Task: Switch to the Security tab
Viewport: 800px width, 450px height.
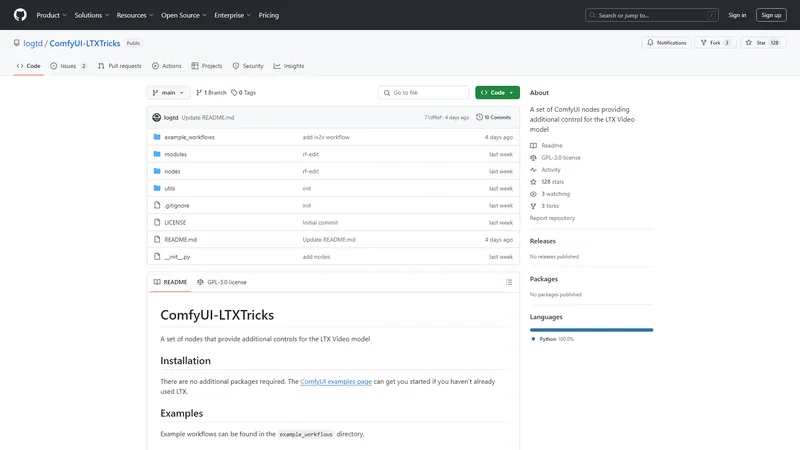Action: (x=248, y=66)
